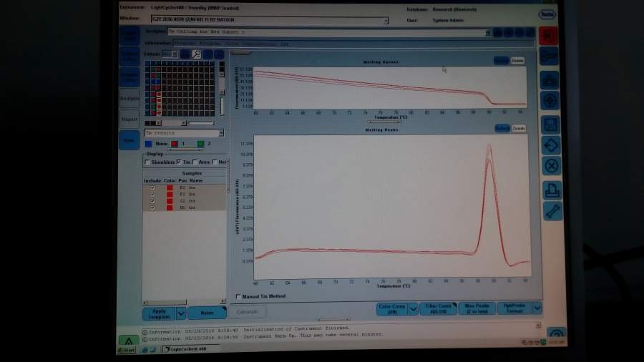Enable the Height checkbox in Display
Screen dimensions: 644x362
(215, 162)
